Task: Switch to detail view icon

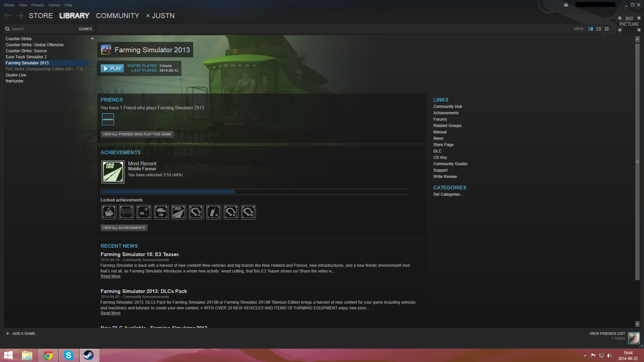Action: pos(591,29)
